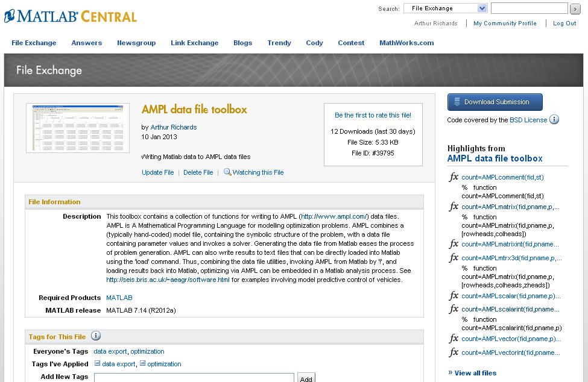Click the Add New Tags input field

[194, 378]
